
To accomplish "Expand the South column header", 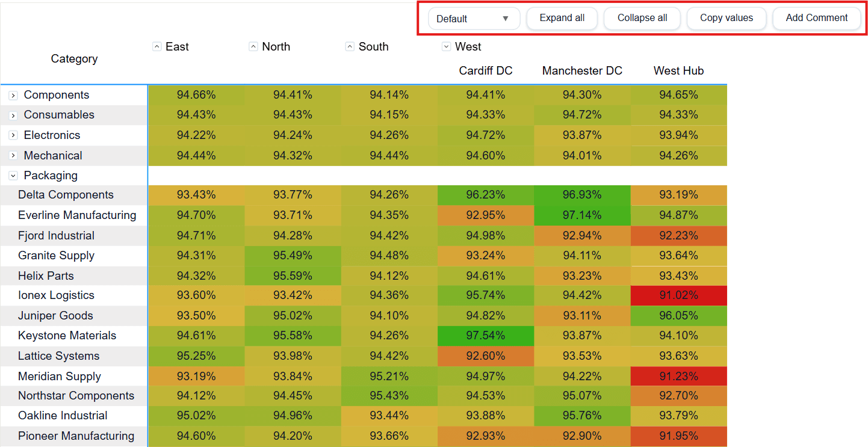I will [x=350, y=46].
